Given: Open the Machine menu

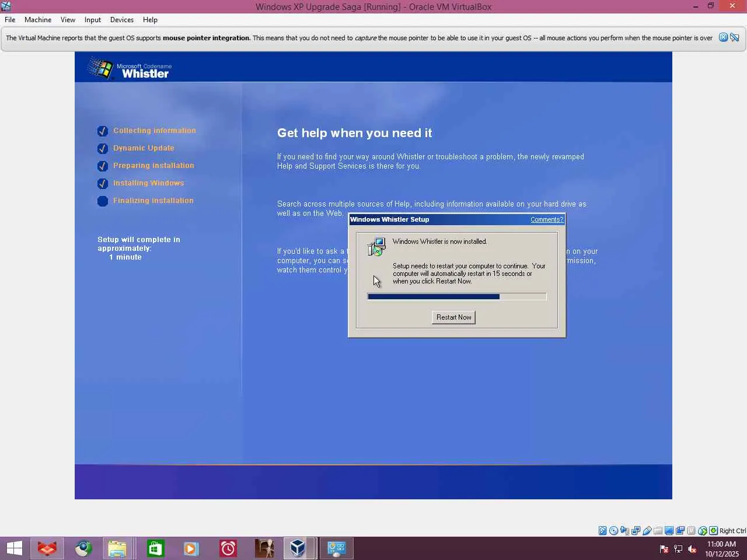Looking at the screenshot, I should [38, 19].
